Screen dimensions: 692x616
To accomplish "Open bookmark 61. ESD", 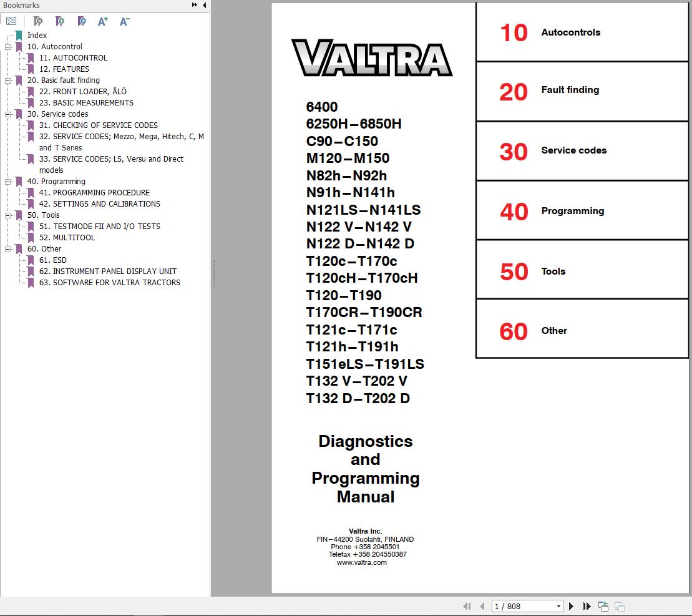I will pos(53,260).
